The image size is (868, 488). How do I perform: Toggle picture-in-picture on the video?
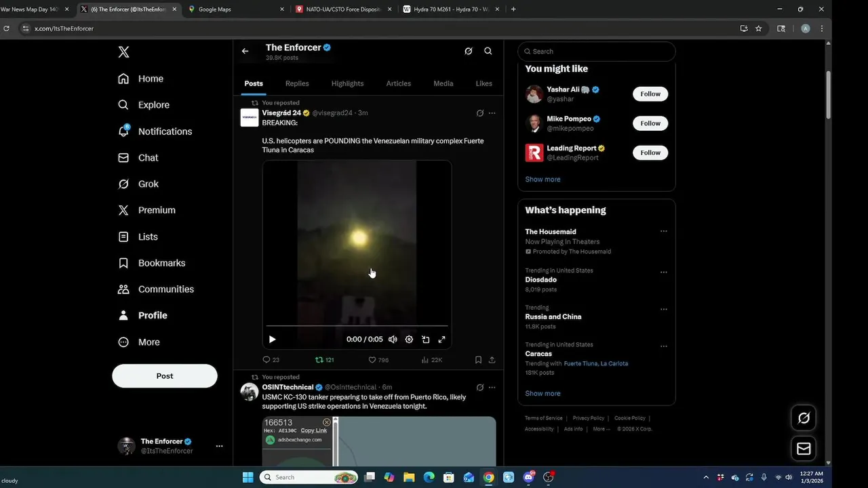tap(425, 340)
